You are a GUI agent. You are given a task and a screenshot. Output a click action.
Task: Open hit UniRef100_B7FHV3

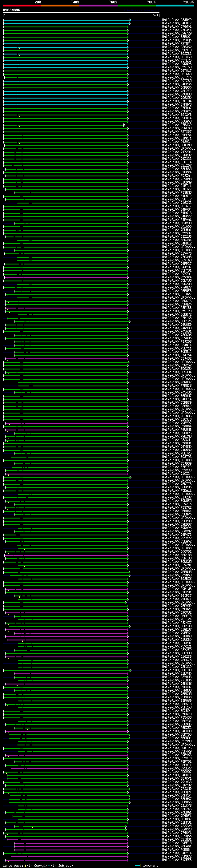pyautogui.click(x=177, y=104)
